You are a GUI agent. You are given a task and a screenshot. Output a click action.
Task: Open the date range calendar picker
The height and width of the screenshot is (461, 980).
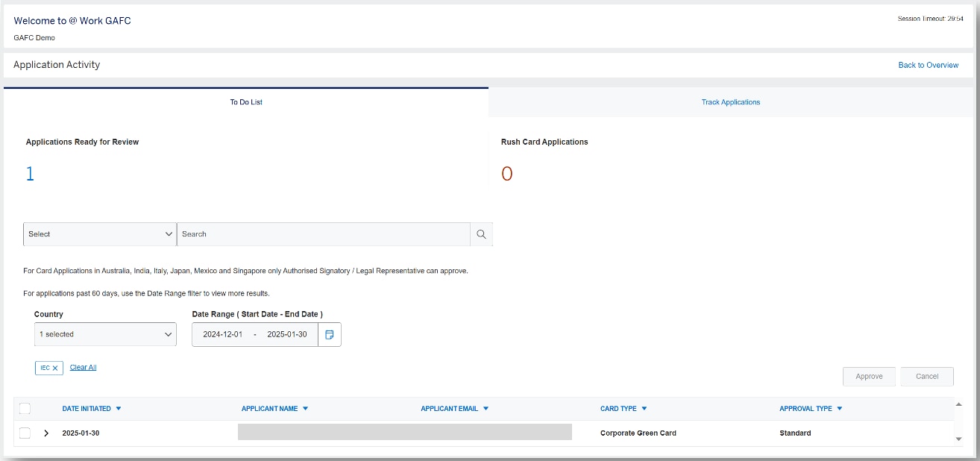(330, 335)
